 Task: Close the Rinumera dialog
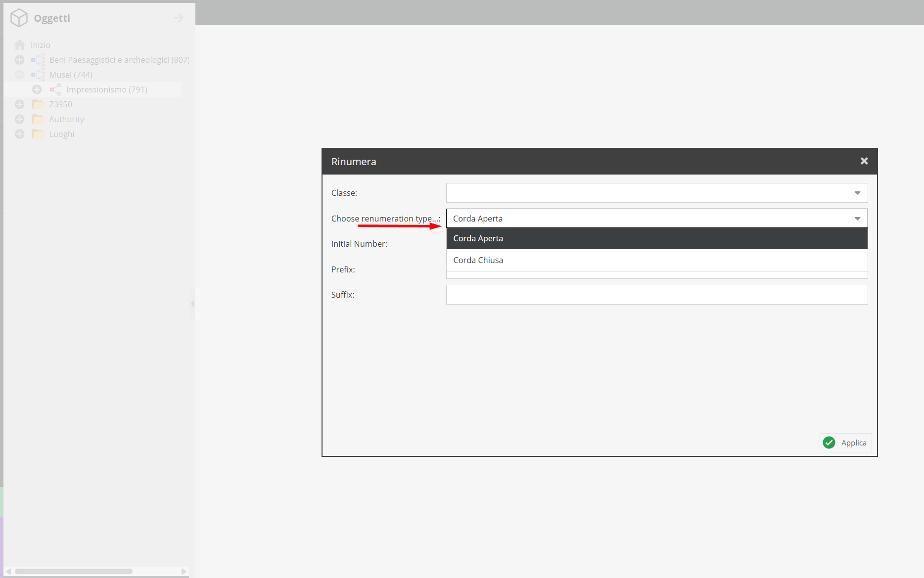[x=864, y=161]
